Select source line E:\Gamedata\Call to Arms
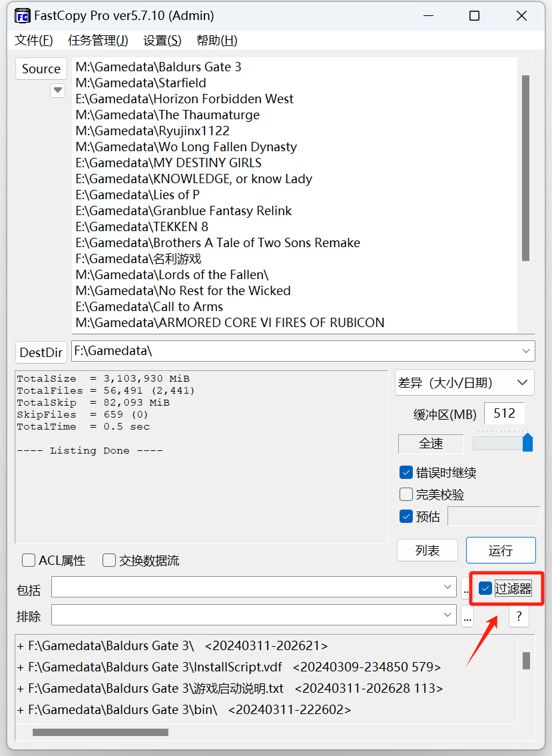Screen dimensions: 552x756 click(149, 306)
